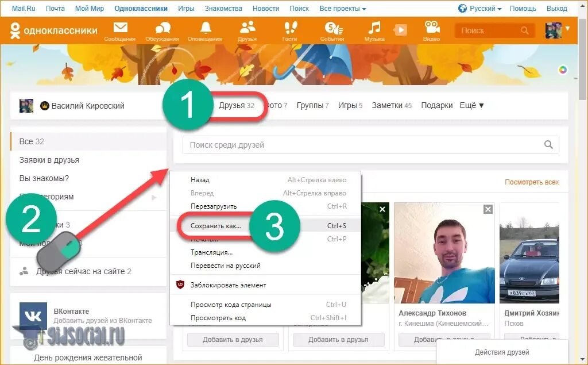Screen dimensions: 588x365
Task: Choose Перевести на русский
Action: pos(265,266)
